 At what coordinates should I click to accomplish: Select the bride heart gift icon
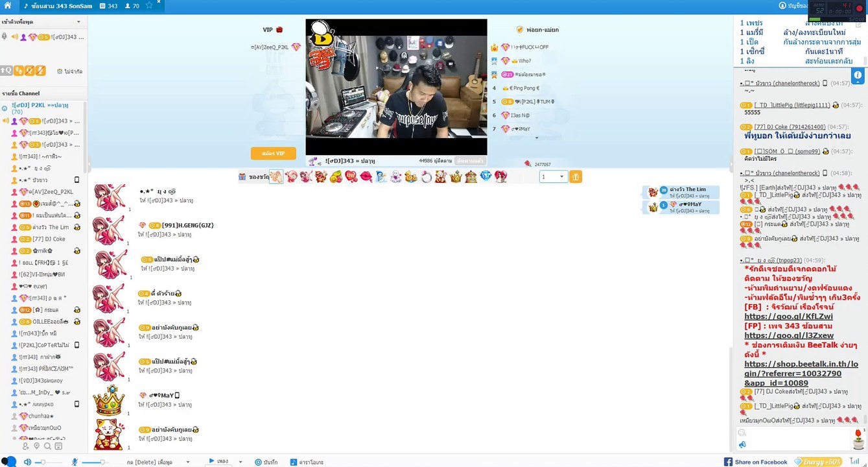[500, 176]
